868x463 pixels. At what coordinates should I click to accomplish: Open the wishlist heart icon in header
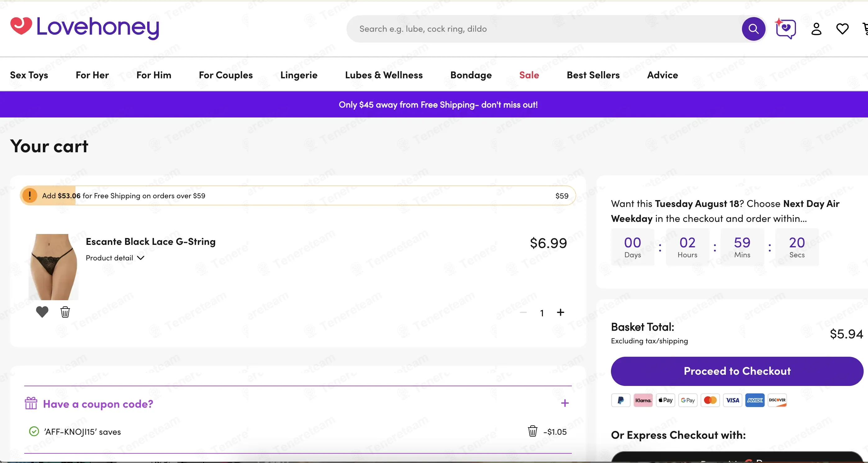pos(842,29)
